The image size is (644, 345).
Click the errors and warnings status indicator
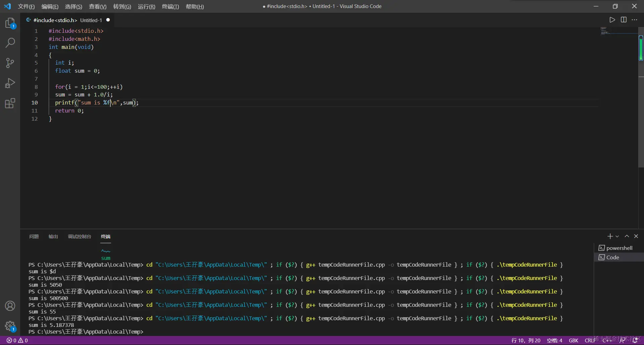point(17,340)
